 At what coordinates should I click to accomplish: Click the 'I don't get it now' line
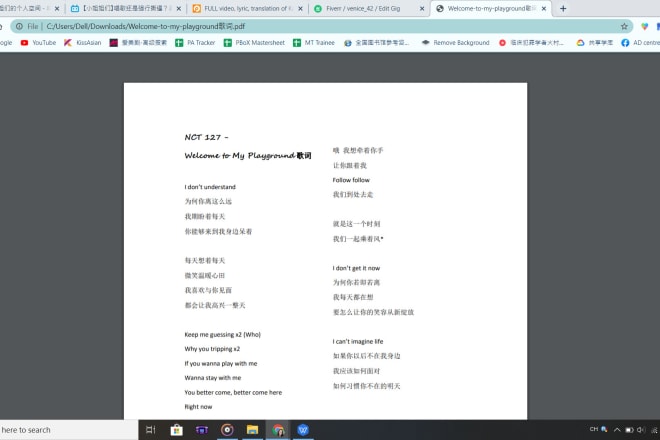click(x=356, y=268)
